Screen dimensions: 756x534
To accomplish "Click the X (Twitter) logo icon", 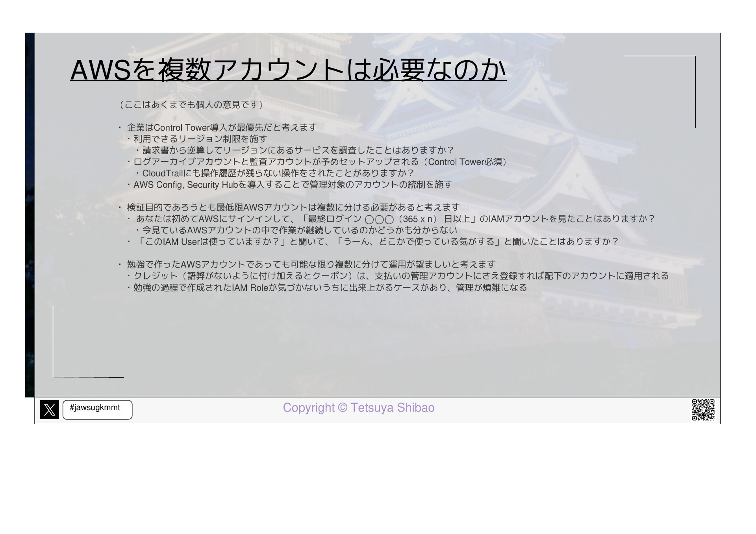I will tap(50, 410).
